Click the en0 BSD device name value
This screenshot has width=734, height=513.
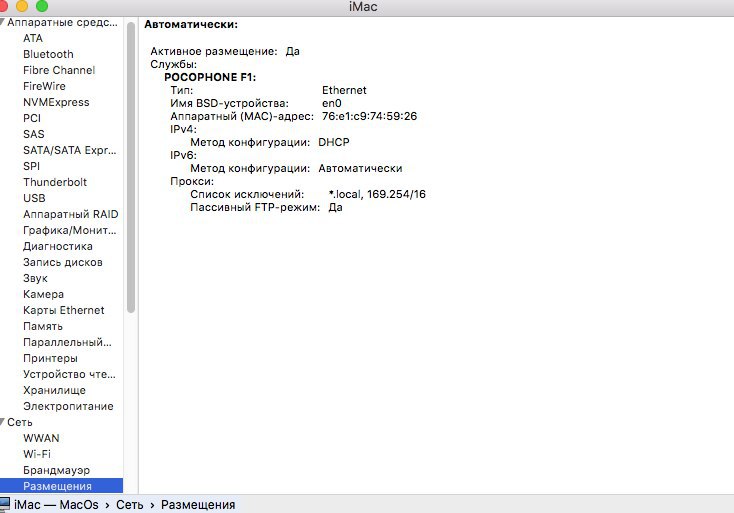(x=332, y=103)
